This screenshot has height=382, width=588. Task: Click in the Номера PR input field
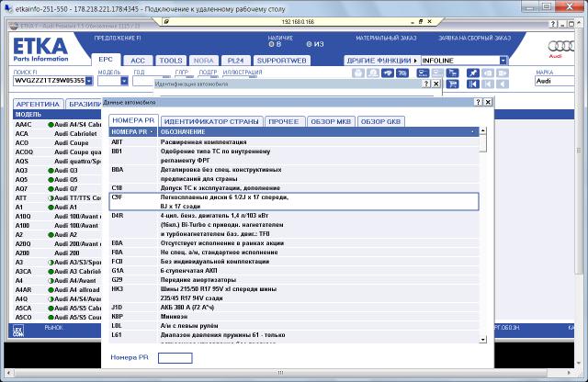tap(175, 358)
